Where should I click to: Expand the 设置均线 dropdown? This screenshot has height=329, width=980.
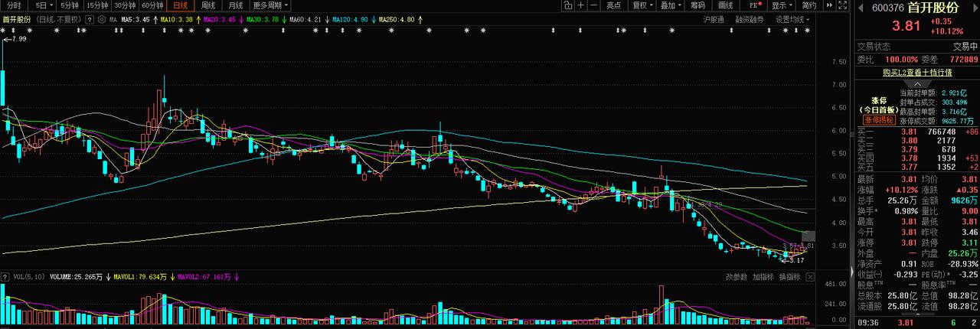(x=792, y=19)
